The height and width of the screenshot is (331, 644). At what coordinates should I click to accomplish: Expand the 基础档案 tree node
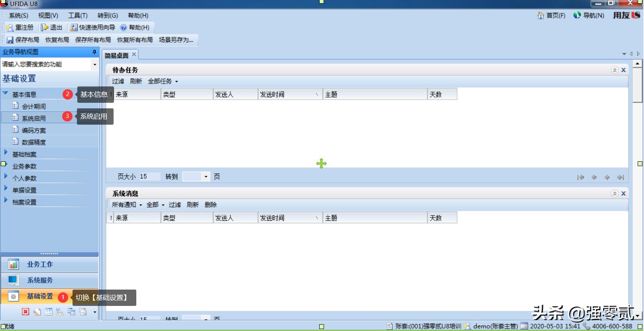pyautogui.click(x=6, y=152)
